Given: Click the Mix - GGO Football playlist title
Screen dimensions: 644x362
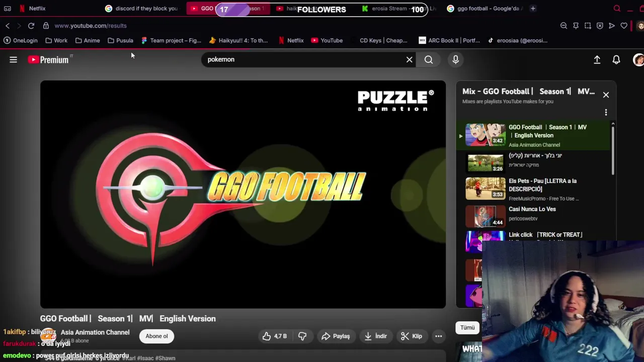Looking at the screenshot, I should 528,92.
